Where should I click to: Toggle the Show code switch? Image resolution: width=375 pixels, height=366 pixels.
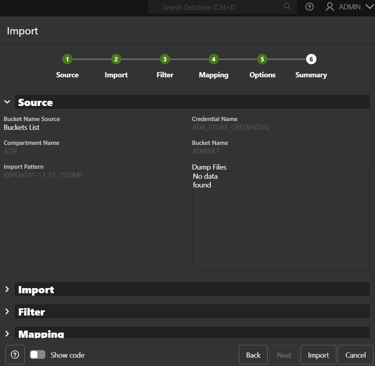(38, 355)
